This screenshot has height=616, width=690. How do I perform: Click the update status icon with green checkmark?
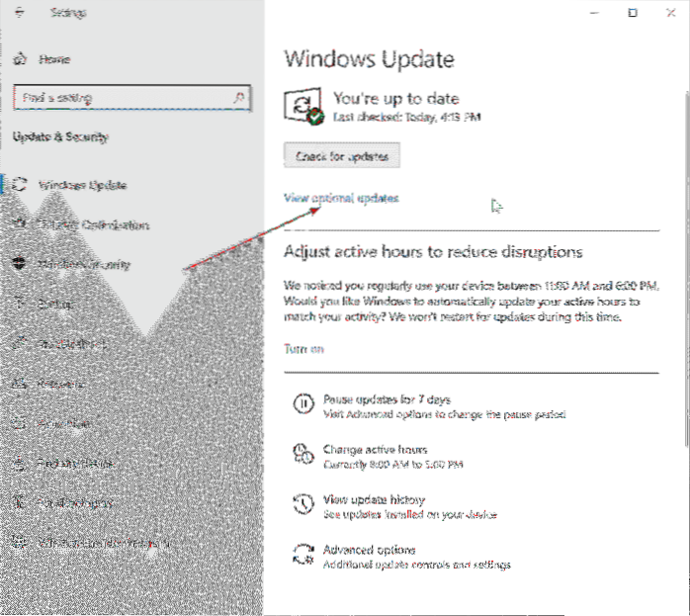(x=303, y=106)
